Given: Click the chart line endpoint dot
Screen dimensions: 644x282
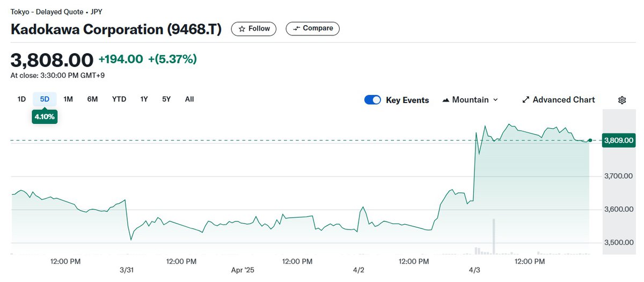Looking at the screenshot, I should [590, 140].
